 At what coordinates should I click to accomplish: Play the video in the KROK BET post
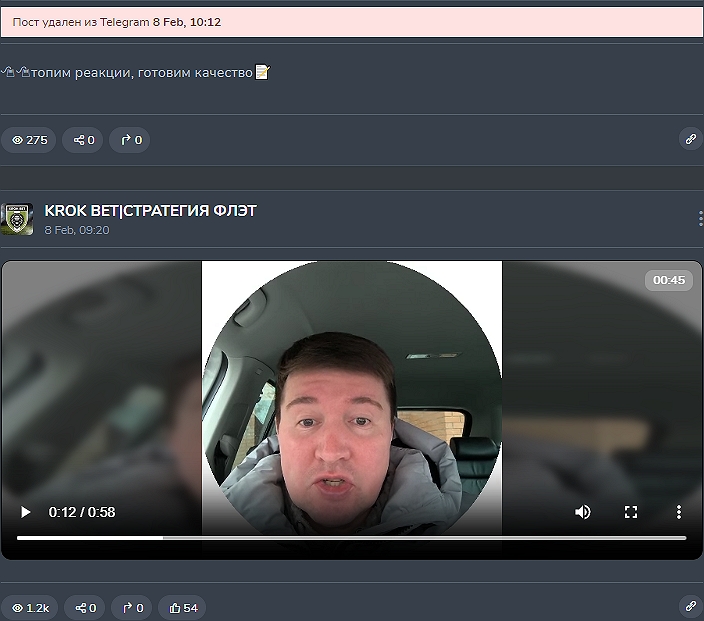25,512
